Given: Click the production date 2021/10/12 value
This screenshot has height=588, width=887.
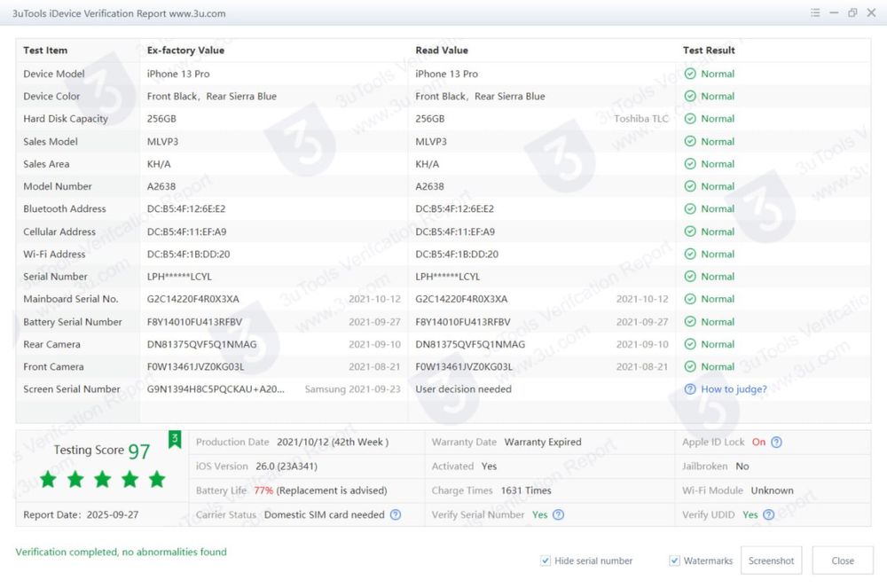Looking at the screenshot, I should click(333, 443).
